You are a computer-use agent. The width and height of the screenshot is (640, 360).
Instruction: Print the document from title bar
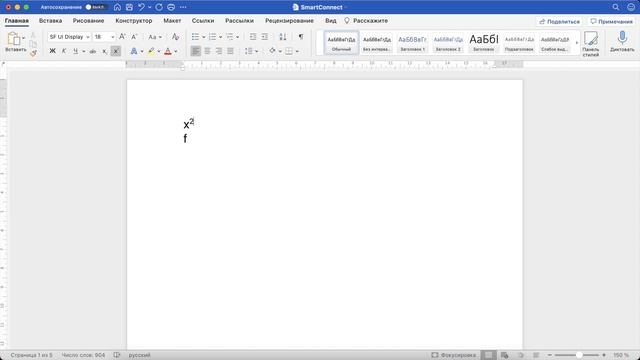click(x=171, y=7)
